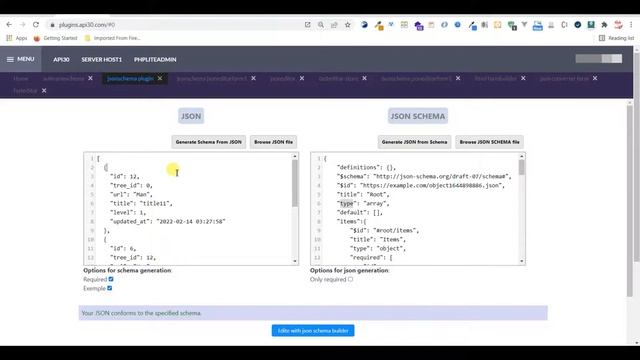Open the Chrome three-dot menu
Image resolution: width=640 pixels, height=360 pixels.
coord(631,25)
